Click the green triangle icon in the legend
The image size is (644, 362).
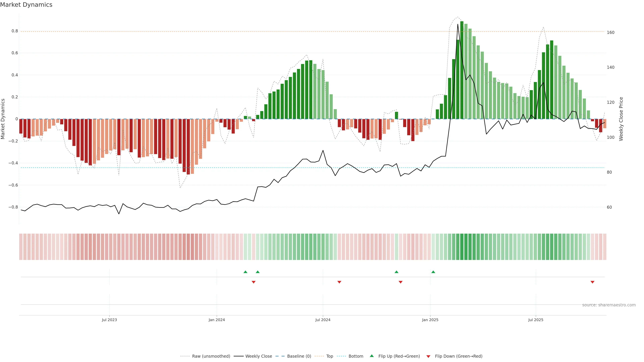371,356
